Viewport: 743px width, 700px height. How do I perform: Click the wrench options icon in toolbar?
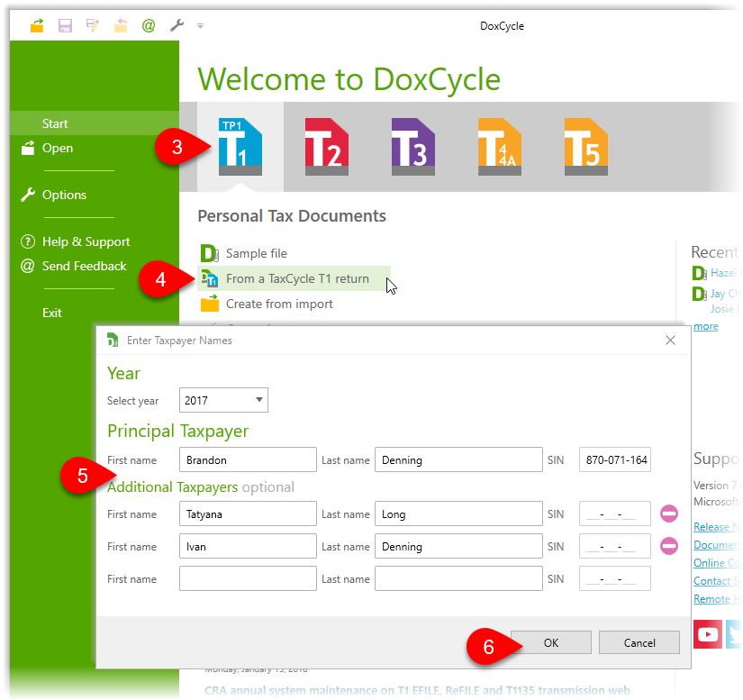click(x=177, y=25)
